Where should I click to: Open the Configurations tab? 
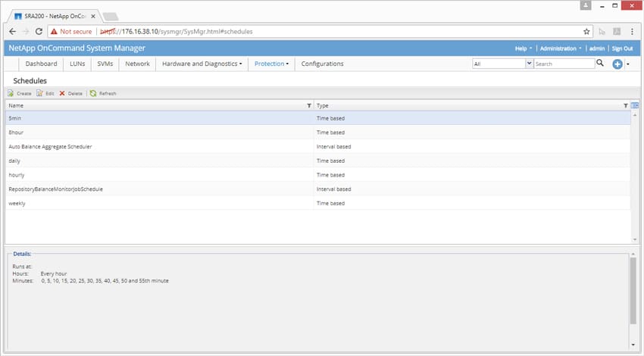coord(323,64)
